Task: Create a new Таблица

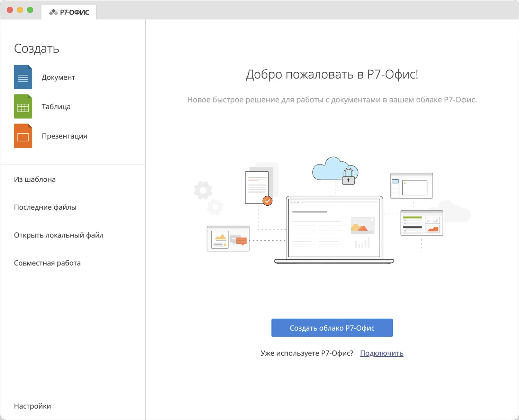Action: click(x=56, y=107)
